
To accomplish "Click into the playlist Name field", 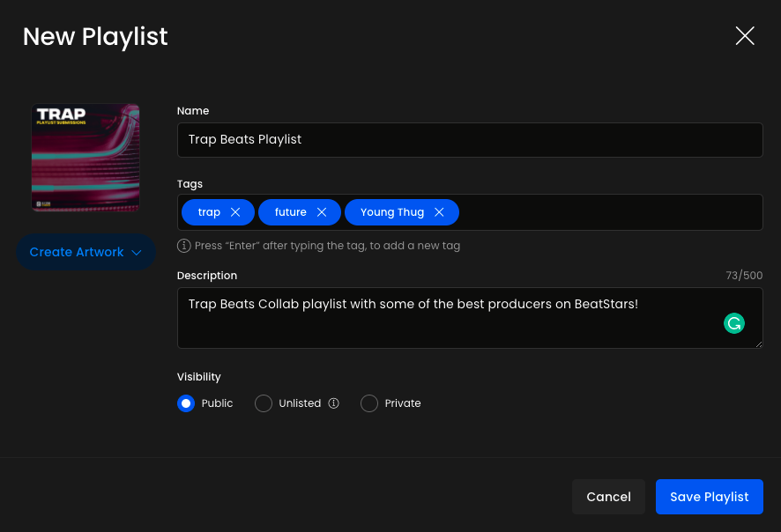I will pos(469,139).
